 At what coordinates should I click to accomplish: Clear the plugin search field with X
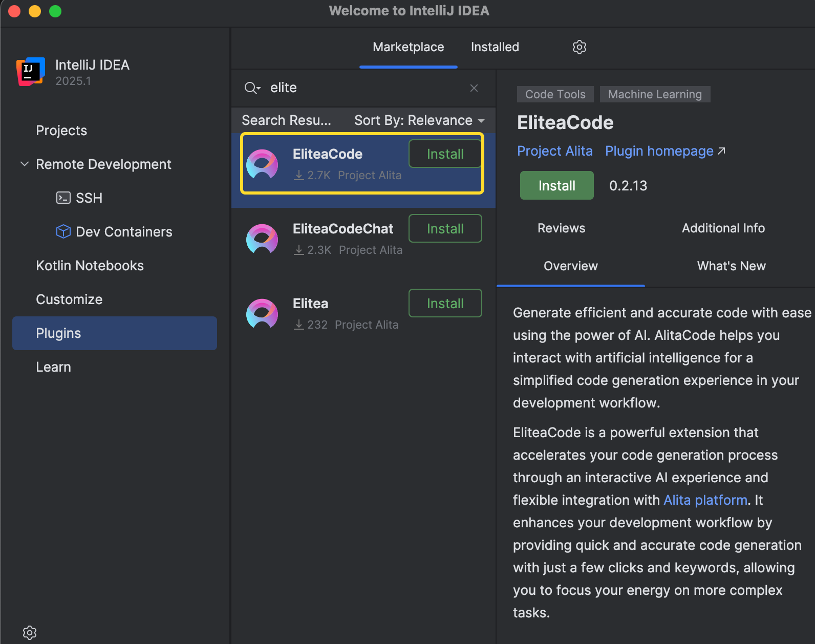[474, 88]
